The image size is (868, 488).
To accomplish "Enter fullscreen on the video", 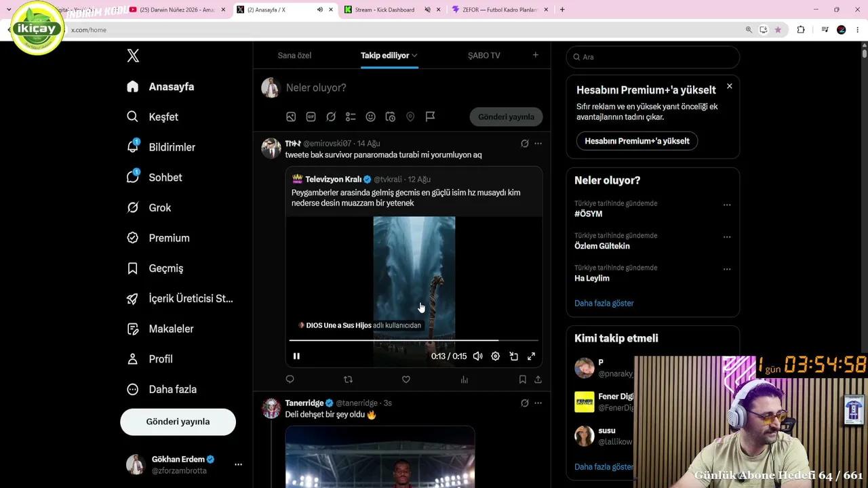I will [532, 356].
